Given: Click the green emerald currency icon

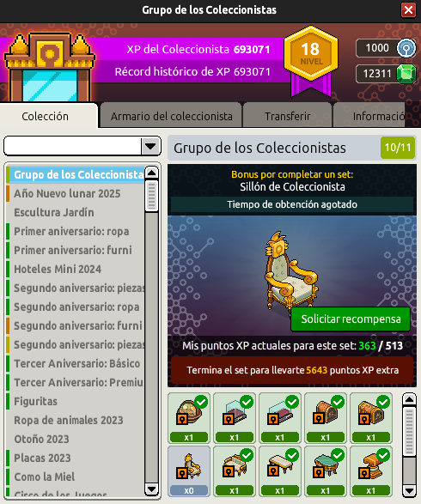Looking at the screenshot, I should [406, 74].
